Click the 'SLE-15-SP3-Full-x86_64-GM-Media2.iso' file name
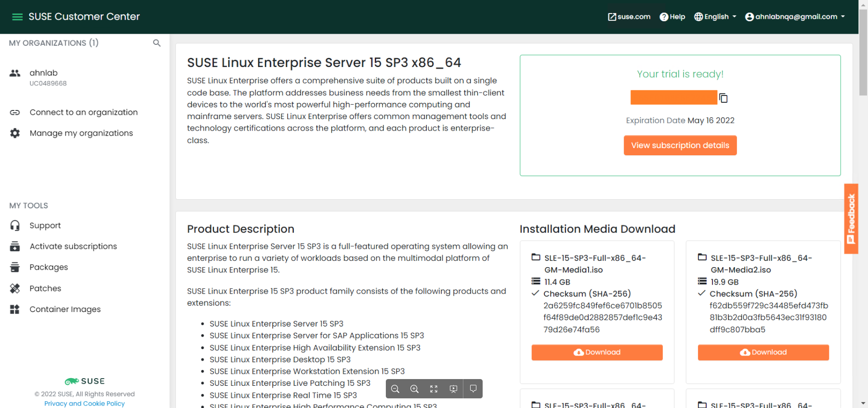Screen dimensions: 868x408 (x=762, y=264)
